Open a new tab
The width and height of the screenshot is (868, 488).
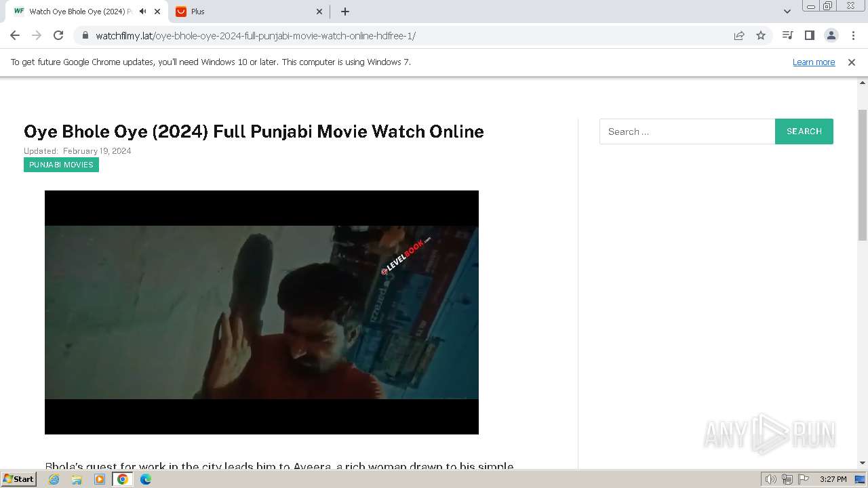345,12
